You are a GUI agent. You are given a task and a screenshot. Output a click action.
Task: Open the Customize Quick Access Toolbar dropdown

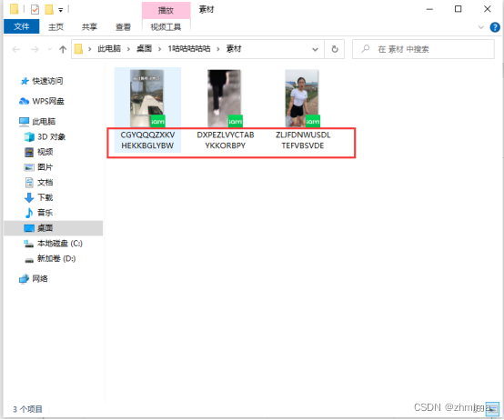point(60,10)
